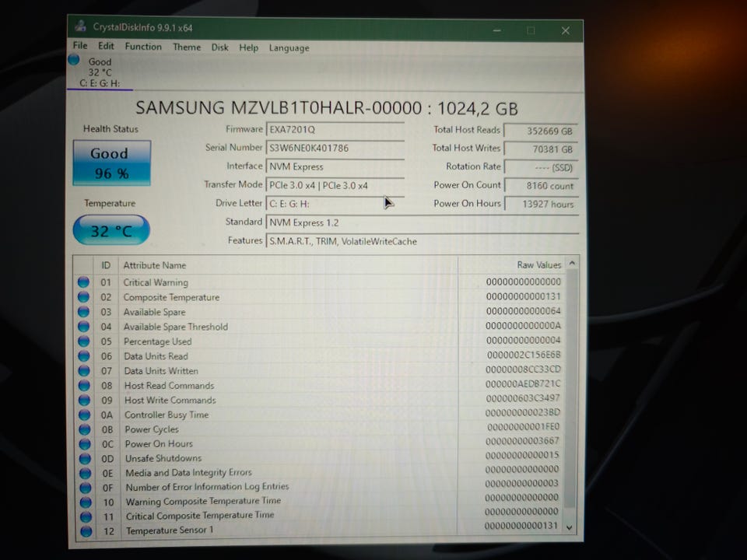Click the status orb for Unsafe Shutdowns
This screenshot has height=560, width=747.
click(86, 458)
